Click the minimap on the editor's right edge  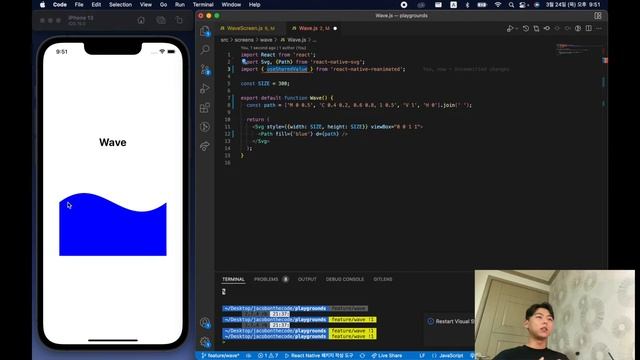click(x=577, y=50)
